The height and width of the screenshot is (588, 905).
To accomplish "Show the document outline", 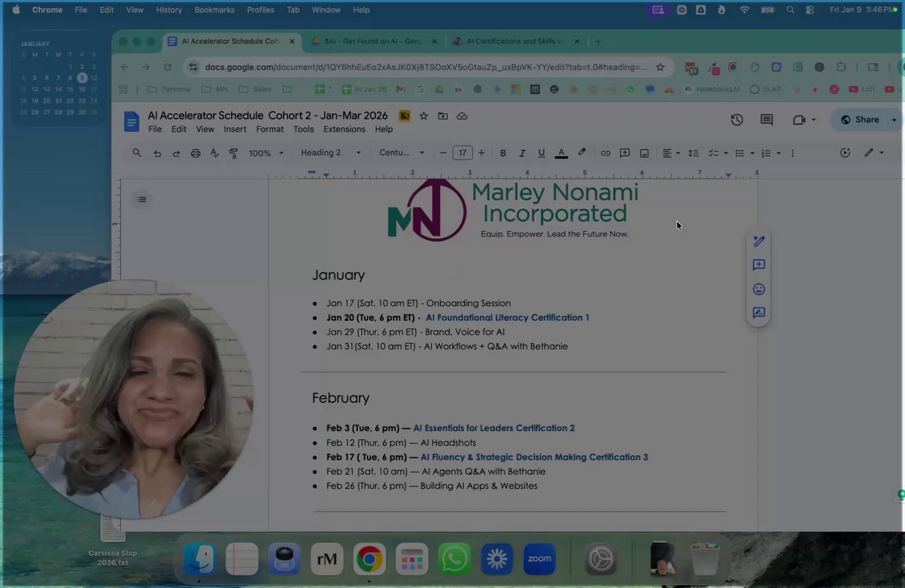I will (x=141, y=199).
